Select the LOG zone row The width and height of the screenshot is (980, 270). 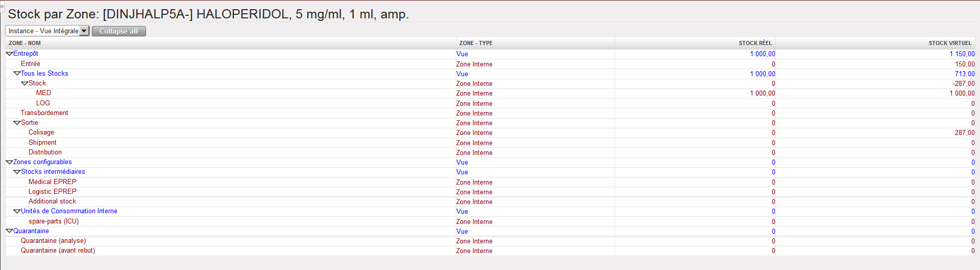coord(43,103)
